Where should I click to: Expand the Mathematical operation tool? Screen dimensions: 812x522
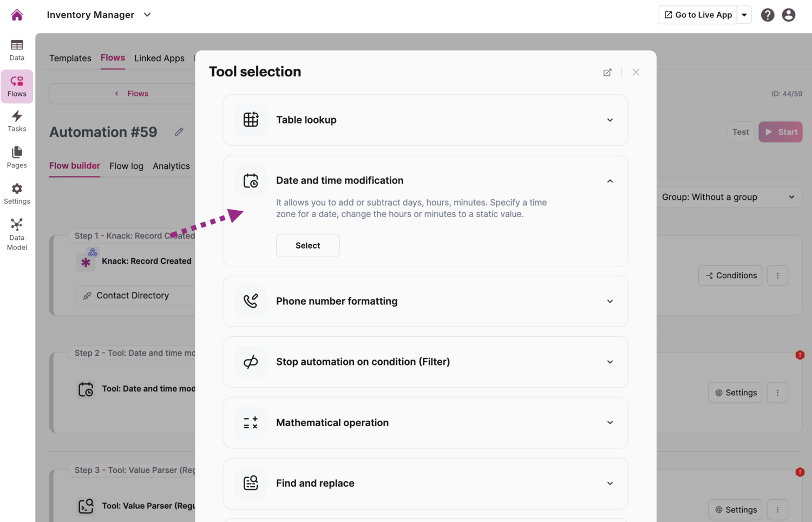pos(610,423)
